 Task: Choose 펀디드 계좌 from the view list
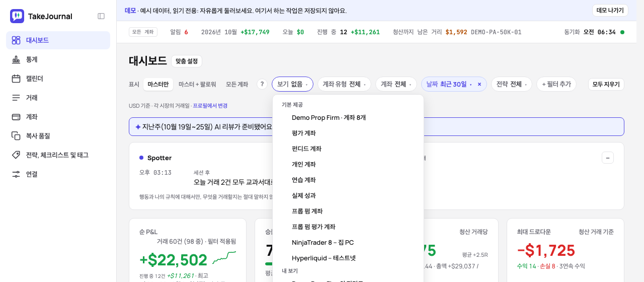tap(348, 149)
